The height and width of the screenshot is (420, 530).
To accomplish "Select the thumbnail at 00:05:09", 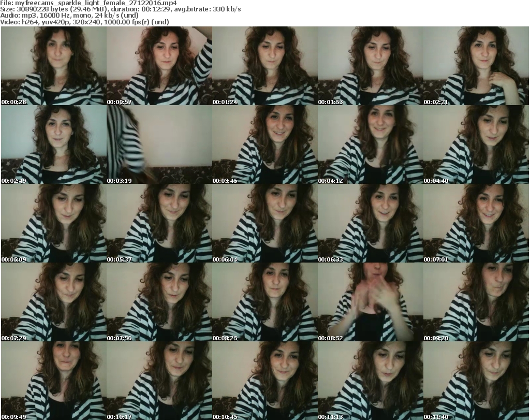I will point(53,223).
